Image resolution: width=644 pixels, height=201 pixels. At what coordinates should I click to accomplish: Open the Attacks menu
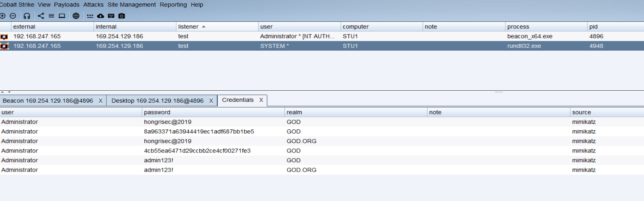pyautogui.click(x=93, y=5)
